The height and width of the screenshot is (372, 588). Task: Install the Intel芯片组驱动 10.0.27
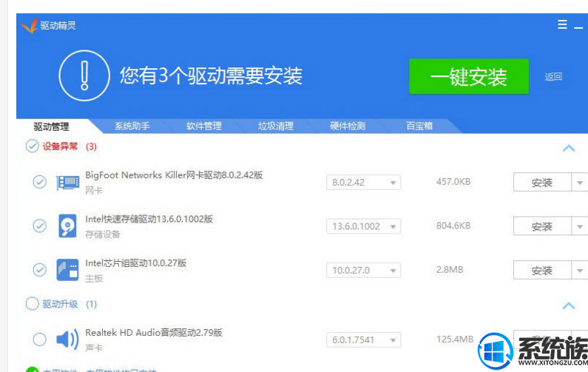pos(542,270)
